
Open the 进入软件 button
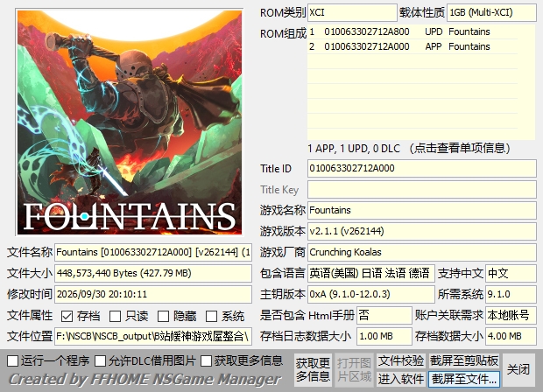pyautogui.click(x=401, y=379)
